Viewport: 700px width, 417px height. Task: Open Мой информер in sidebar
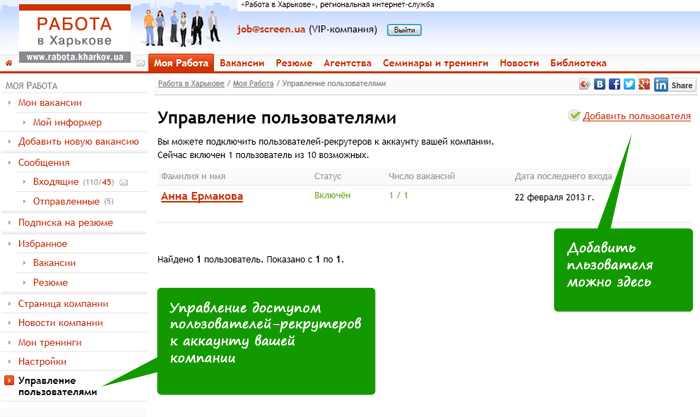point(67,122)
